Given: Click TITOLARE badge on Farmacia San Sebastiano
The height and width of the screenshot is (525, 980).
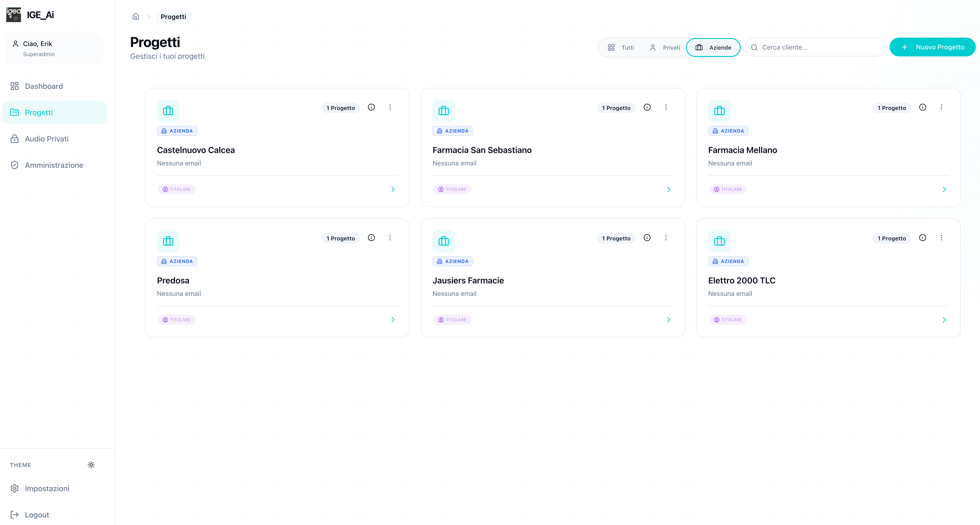Looking at the screenshot, I should click(x=452, y=189).
